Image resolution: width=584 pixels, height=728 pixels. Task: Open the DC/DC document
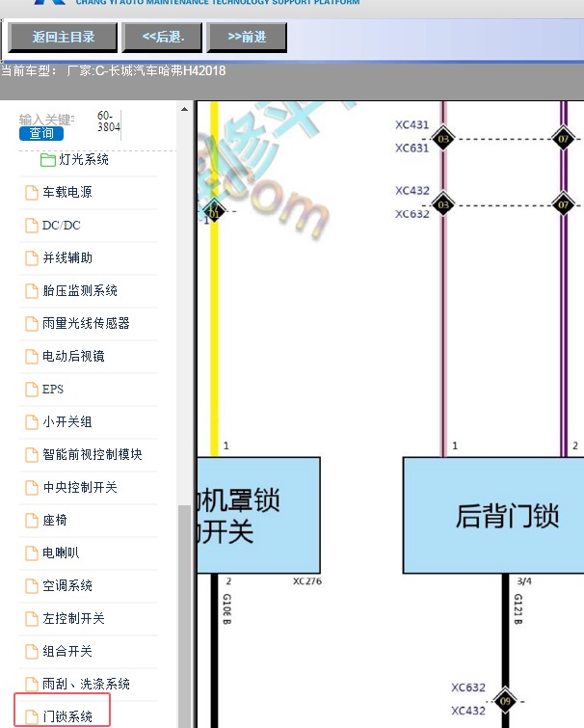[x=62, y=226]
